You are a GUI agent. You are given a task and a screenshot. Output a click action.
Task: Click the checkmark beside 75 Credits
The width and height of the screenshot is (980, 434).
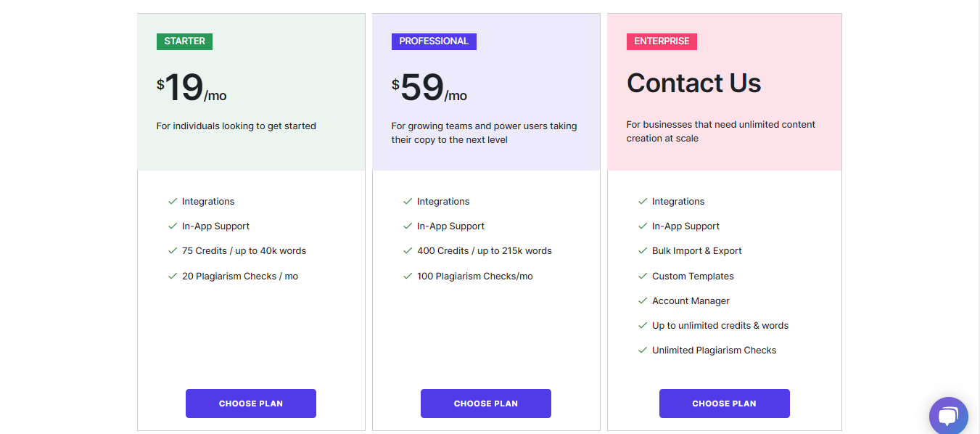coord(173,250)
